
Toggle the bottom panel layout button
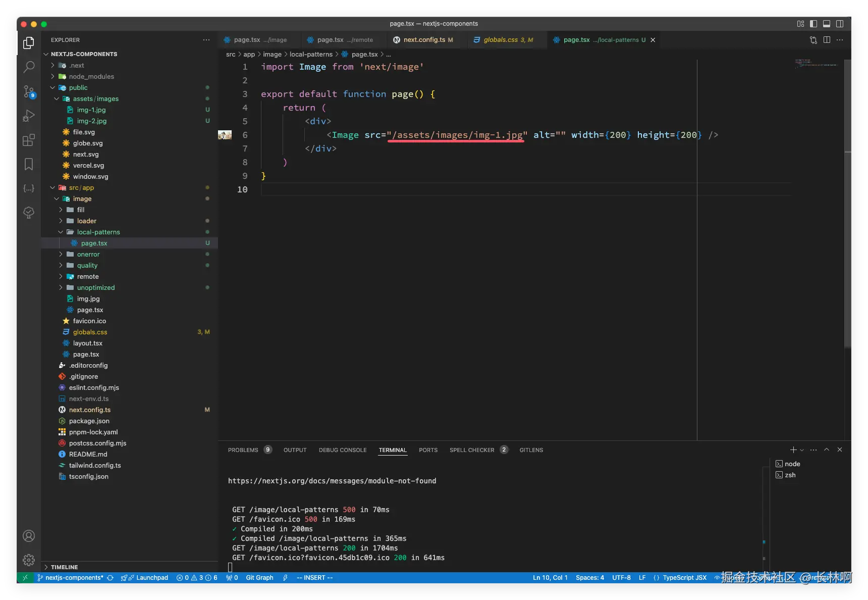point(827,24)
